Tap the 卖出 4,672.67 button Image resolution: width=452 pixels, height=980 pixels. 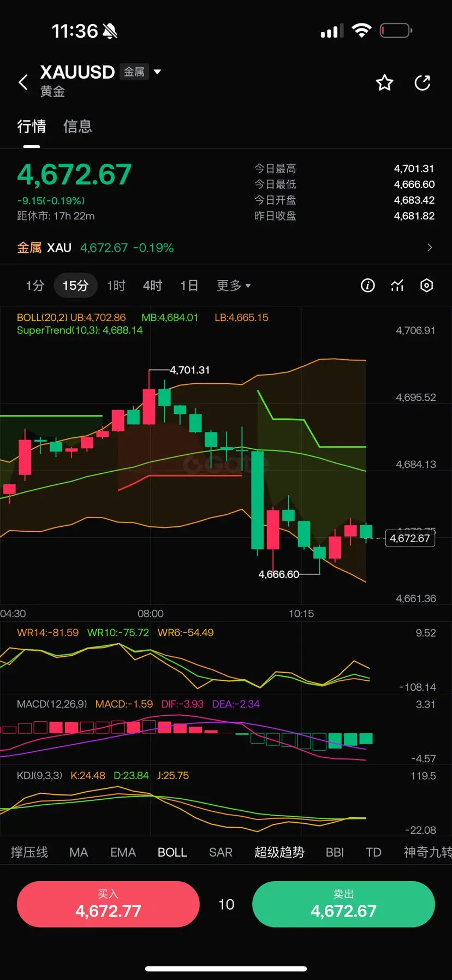pos(343,904)
